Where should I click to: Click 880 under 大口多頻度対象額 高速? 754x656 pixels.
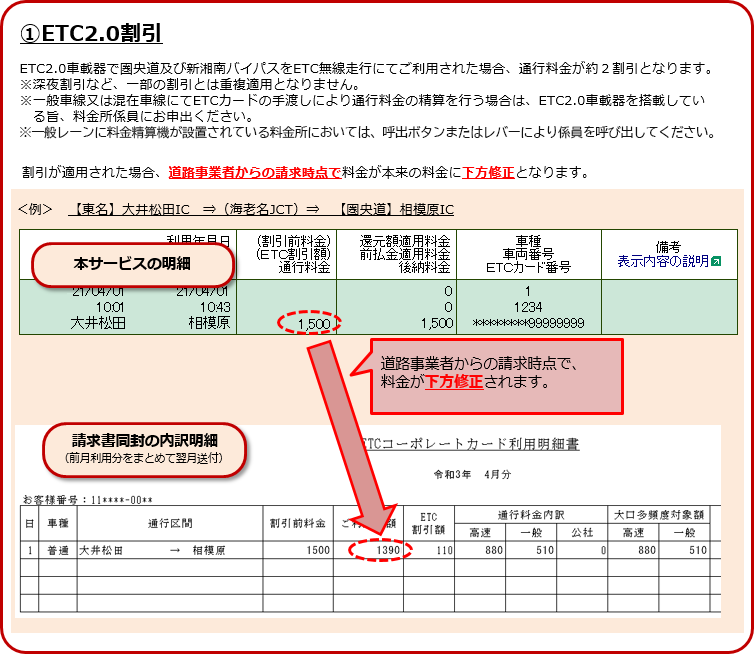[647, 551]
